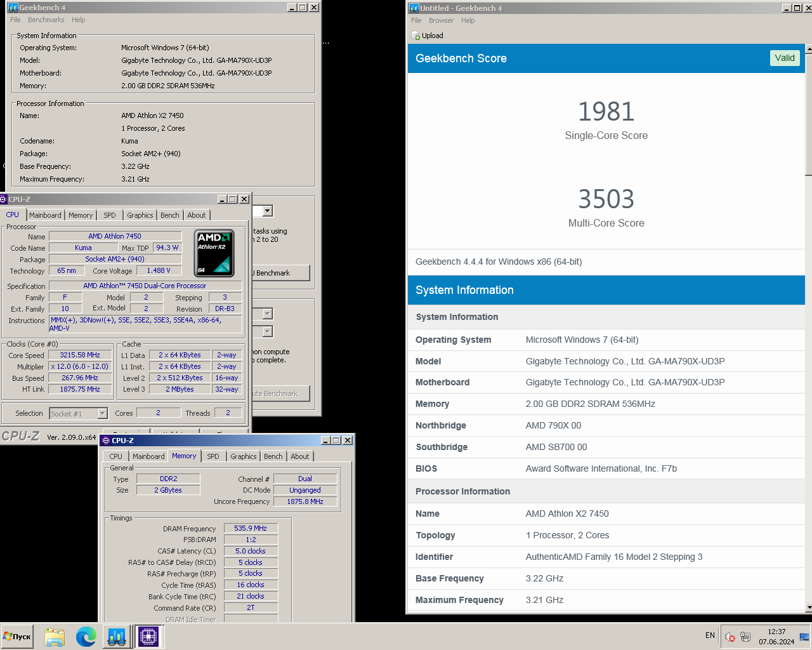Click the Core Voltage value 1.488 V
Image resolution: width=812 pixels, height=650 pixels.
tap(159, 270)
